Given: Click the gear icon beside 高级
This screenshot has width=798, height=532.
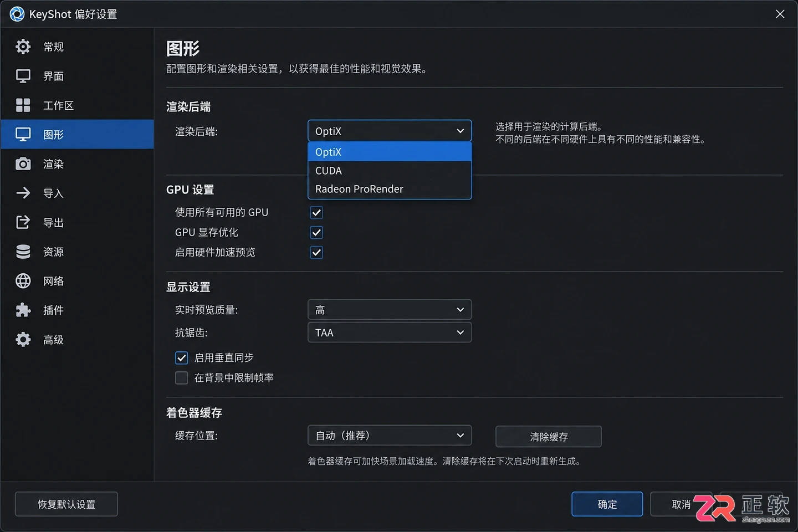Looking at the screenshot, I should coord(23,339).
